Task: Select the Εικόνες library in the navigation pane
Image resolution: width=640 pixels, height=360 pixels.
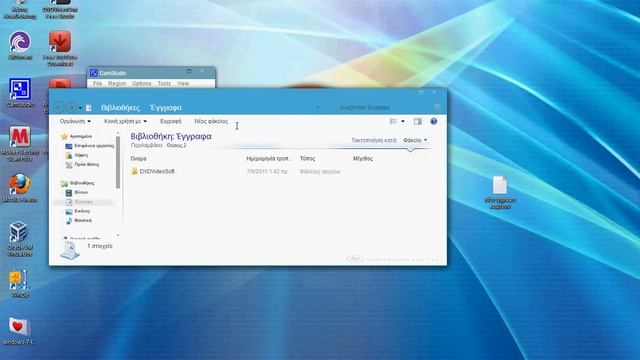Action: 78,211
